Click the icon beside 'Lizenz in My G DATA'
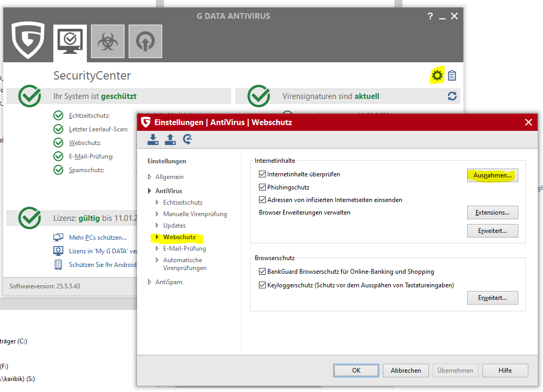This screenshot has width=543, height=392. coord(58,251)
